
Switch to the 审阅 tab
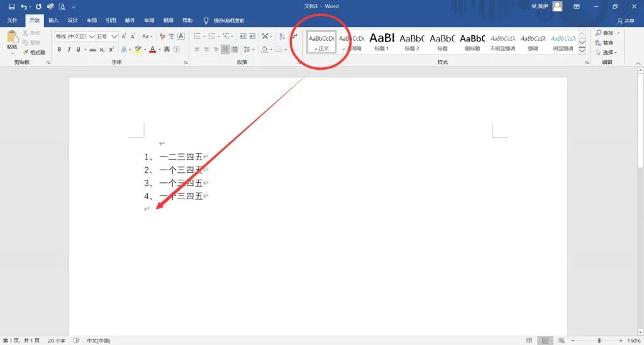tap(149, 21)
